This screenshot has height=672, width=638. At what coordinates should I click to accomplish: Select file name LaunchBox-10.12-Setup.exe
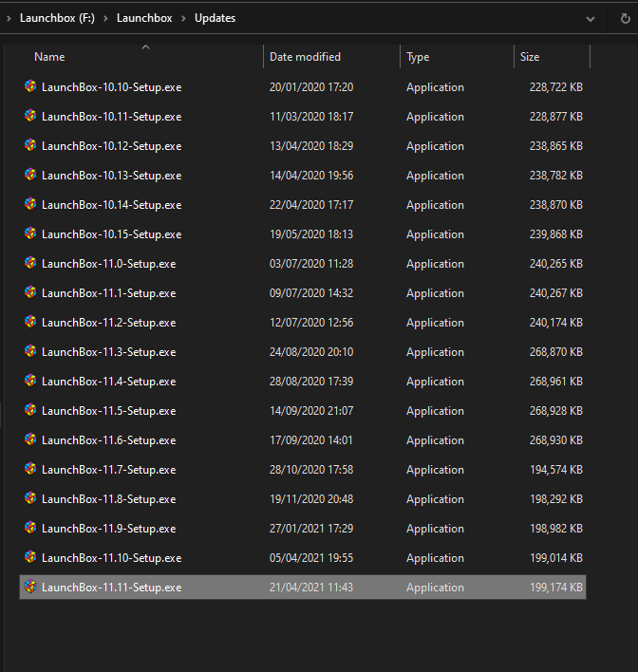pyautogui.click(x=111, y=146)
